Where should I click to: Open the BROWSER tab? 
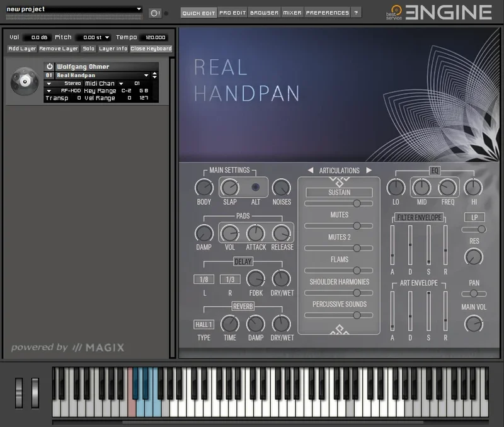[264, 13]
